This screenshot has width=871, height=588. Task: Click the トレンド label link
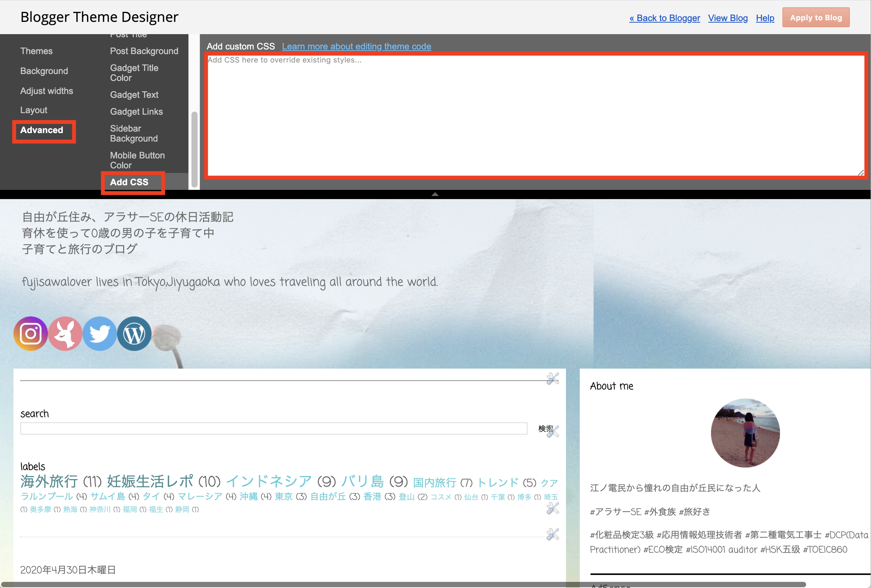click(498, 483)
